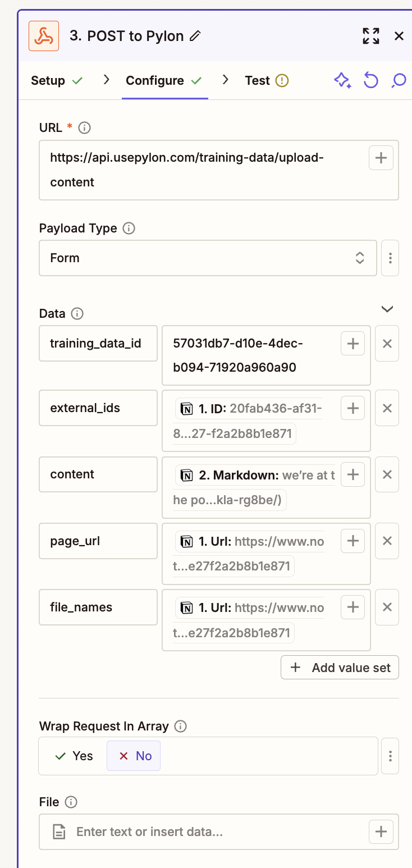Insert data into the URL field
The width and height of the screenshot is (412, 868).
[x=381, y=158]
